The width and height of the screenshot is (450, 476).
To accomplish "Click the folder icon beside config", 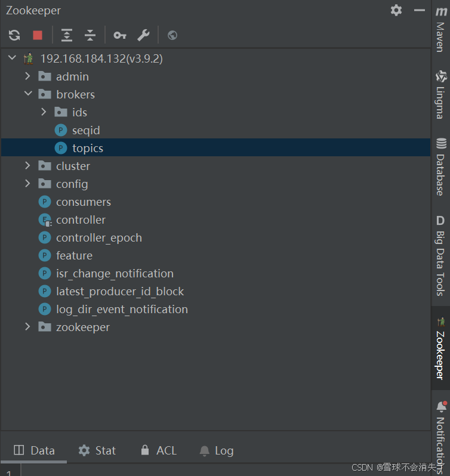I will [45, 184].
